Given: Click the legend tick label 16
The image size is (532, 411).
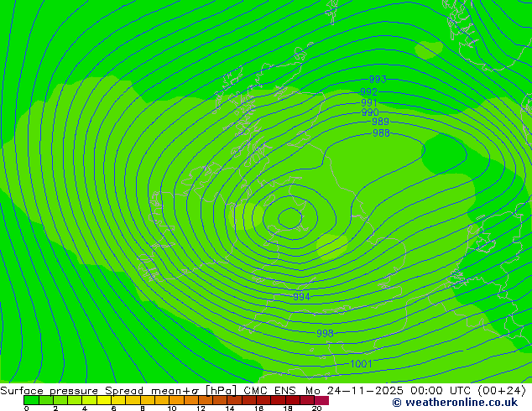Looking at the screenshot, I should pos(259,408).
